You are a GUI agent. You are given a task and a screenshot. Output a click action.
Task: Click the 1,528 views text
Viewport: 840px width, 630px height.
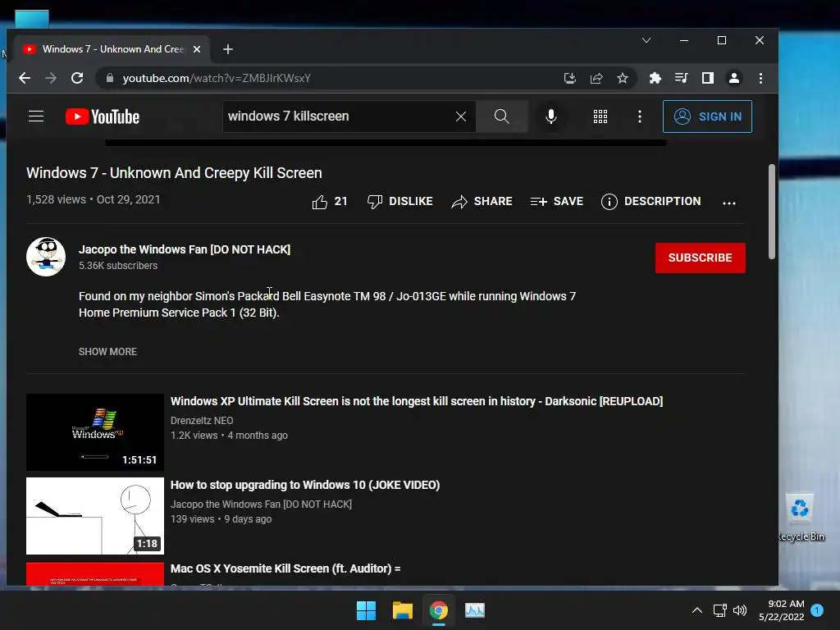[56, 199]
